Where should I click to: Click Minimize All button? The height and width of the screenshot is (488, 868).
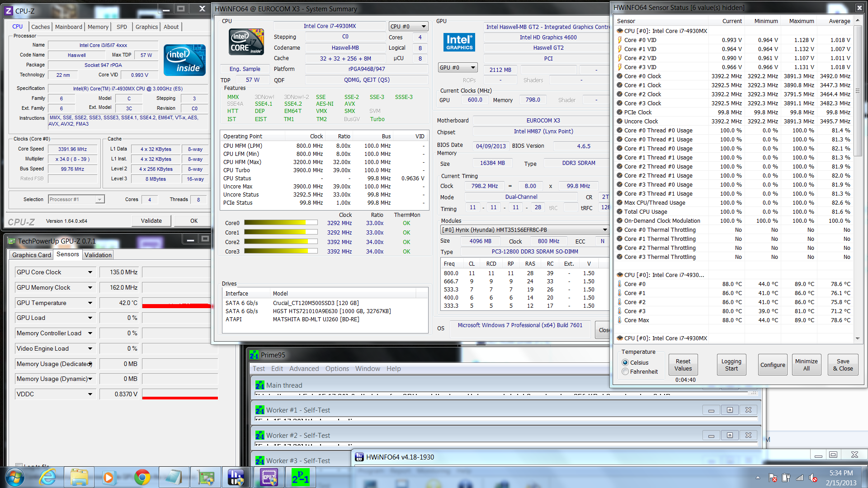click(x=806, y=365)
